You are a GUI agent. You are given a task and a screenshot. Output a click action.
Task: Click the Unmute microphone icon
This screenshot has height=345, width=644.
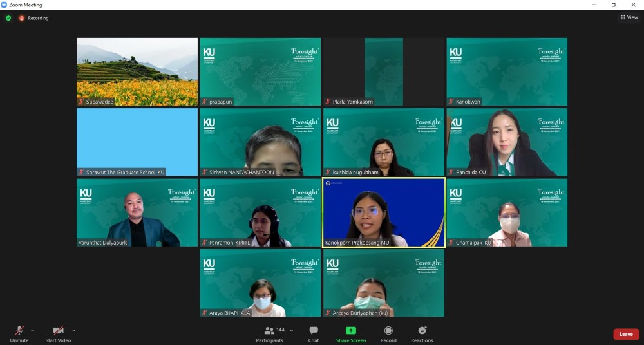click(x=19, y=331)
